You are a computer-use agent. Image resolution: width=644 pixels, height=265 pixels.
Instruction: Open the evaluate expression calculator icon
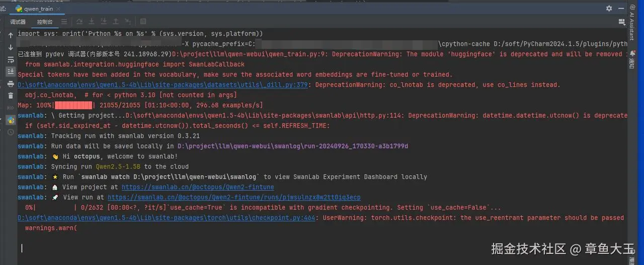143,22
